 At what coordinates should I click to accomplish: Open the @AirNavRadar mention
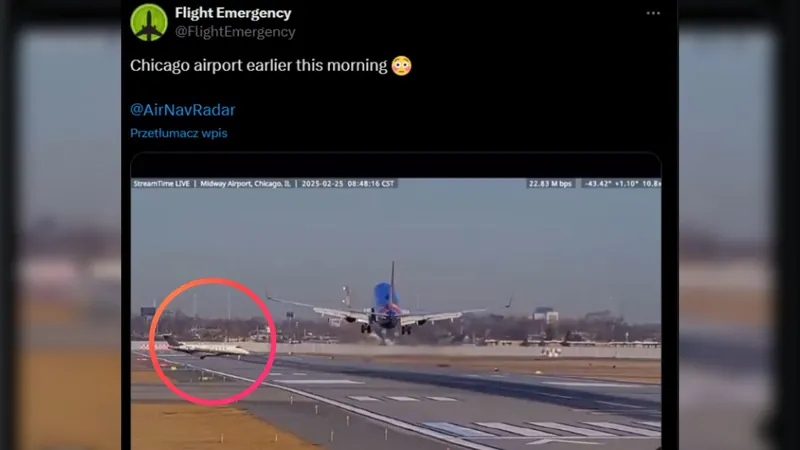coord(182,110)
